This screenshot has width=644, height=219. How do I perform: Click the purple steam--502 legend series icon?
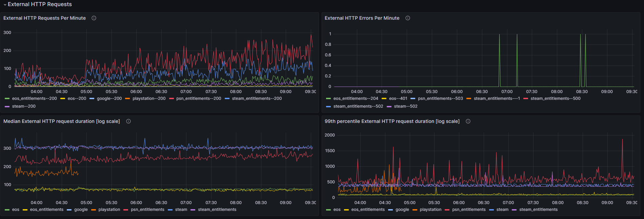click(389, 106)
